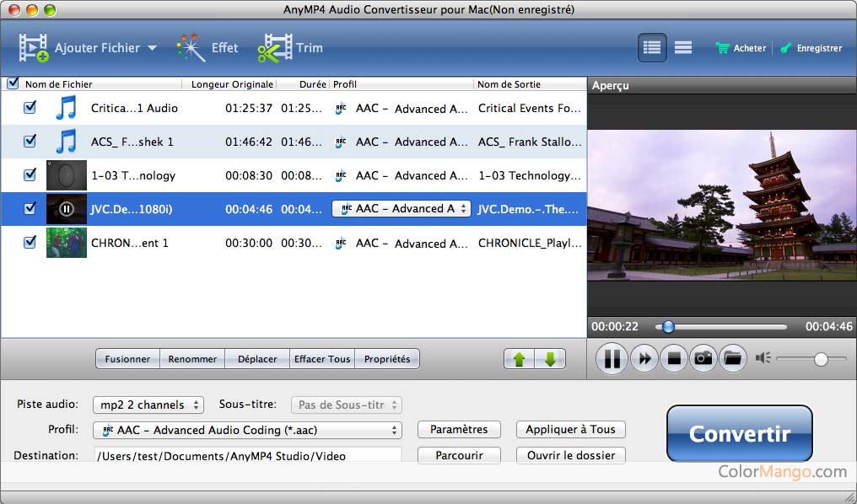This screenshot has width=857, height=504.
Task: Click the Renommer button
Action: [192, 359]
